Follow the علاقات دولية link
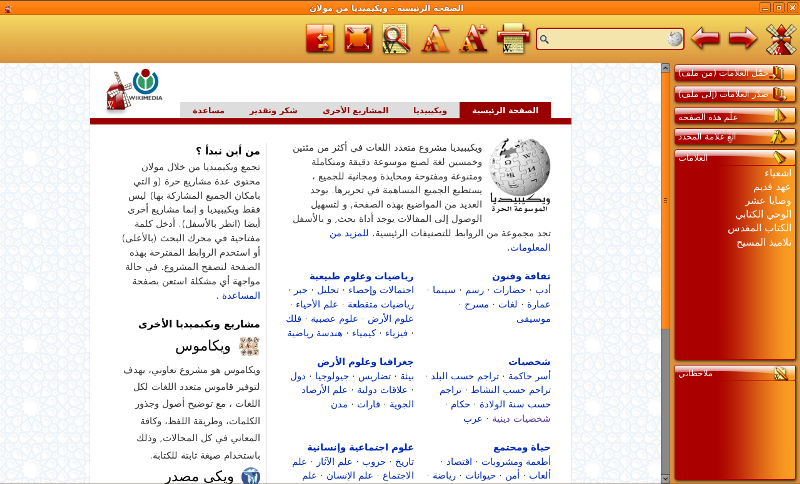The width and height of the screenshot is (800, 484). pos(382,390)
